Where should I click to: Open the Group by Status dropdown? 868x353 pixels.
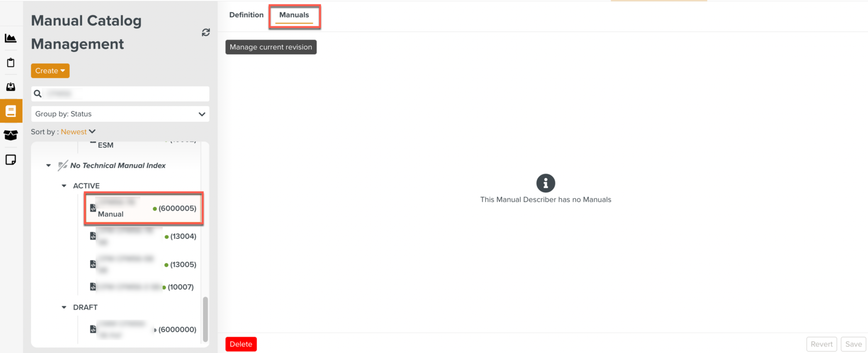(x=120, y=114)
